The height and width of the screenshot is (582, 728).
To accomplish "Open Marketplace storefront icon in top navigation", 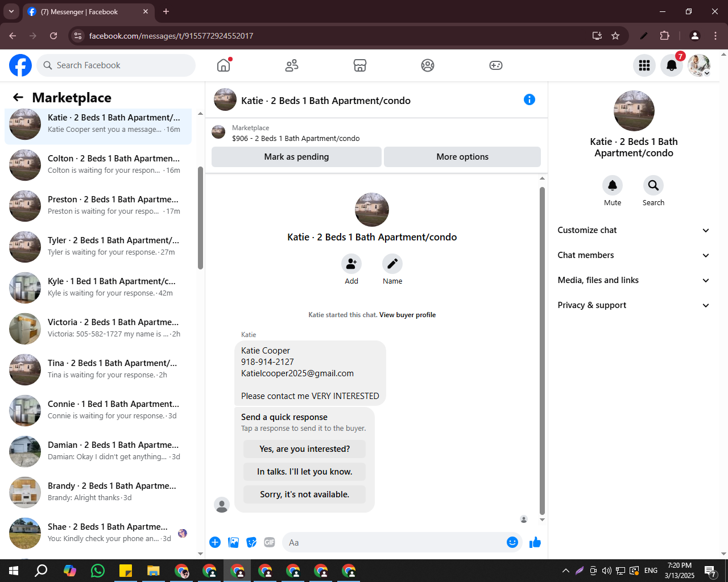I will pos(360,65).
